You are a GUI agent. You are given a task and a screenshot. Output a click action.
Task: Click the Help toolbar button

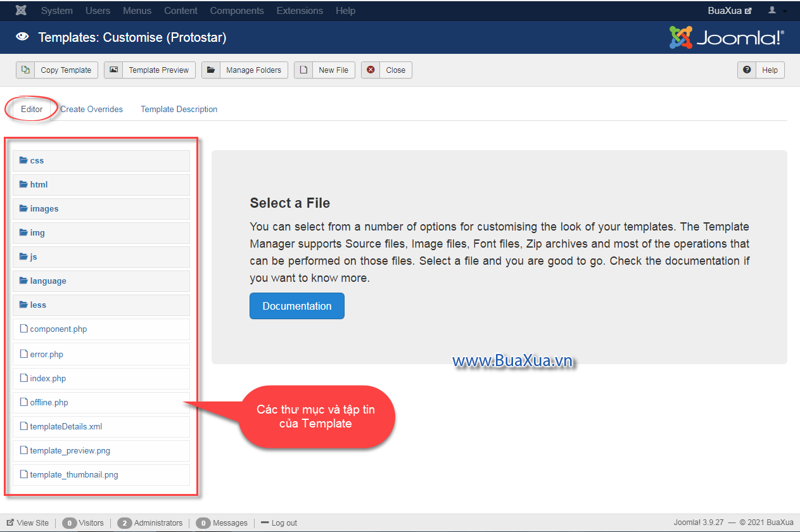761,70
